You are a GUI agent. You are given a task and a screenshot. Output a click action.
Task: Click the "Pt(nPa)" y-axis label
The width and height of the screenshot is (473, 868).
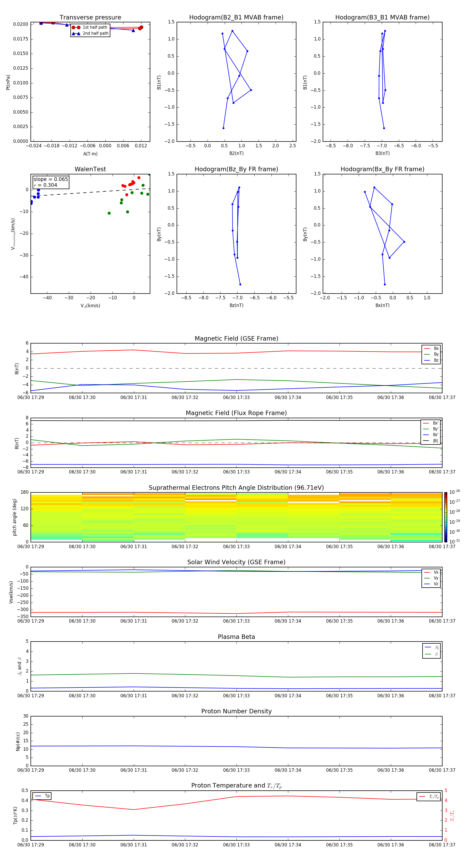pos(8,82)
